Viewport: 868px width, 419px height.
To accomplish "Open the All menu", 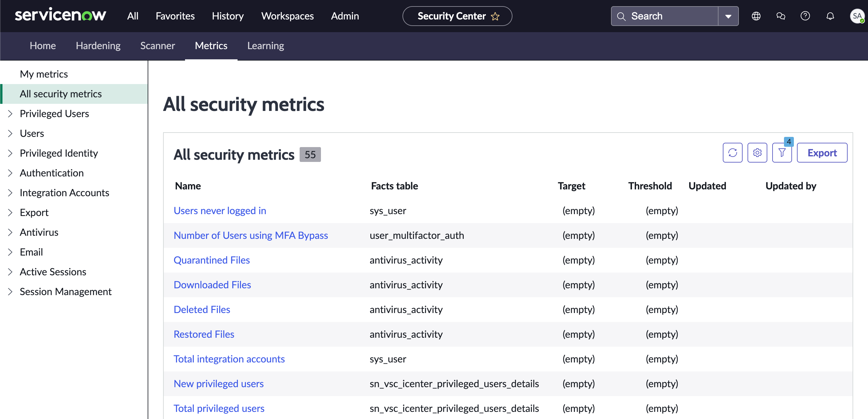I will click(133, 16).
